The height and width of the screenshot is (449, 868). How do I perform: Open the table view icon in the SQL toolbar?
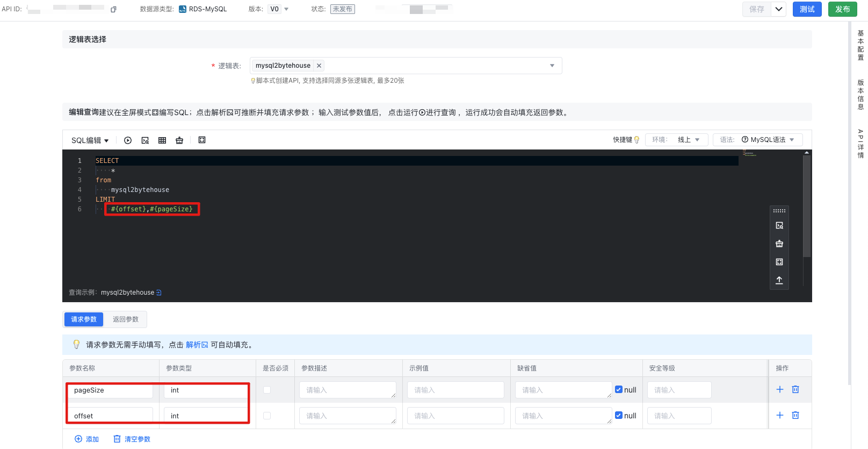pos(162,140)
